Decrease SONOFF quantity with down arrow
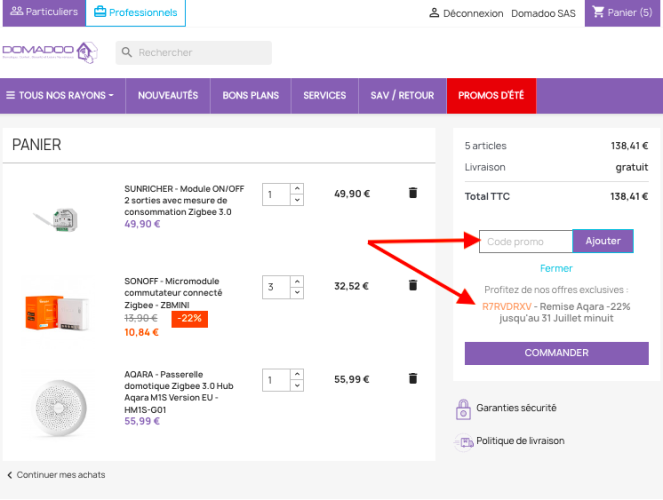663x500 pixels. point(297,292)
